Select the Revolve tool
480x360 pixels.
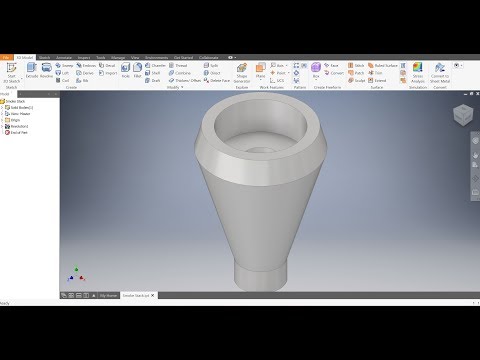46,70
